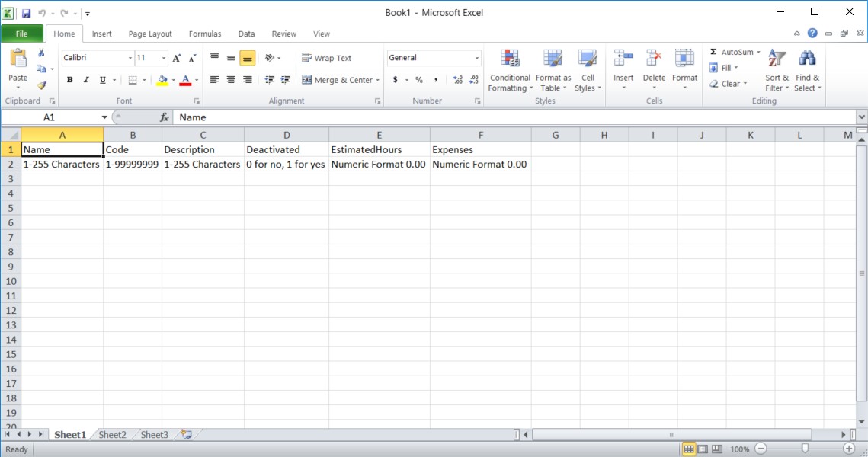868x457 pixels.
Task: Switch to the Data tab
Action: 246,34
